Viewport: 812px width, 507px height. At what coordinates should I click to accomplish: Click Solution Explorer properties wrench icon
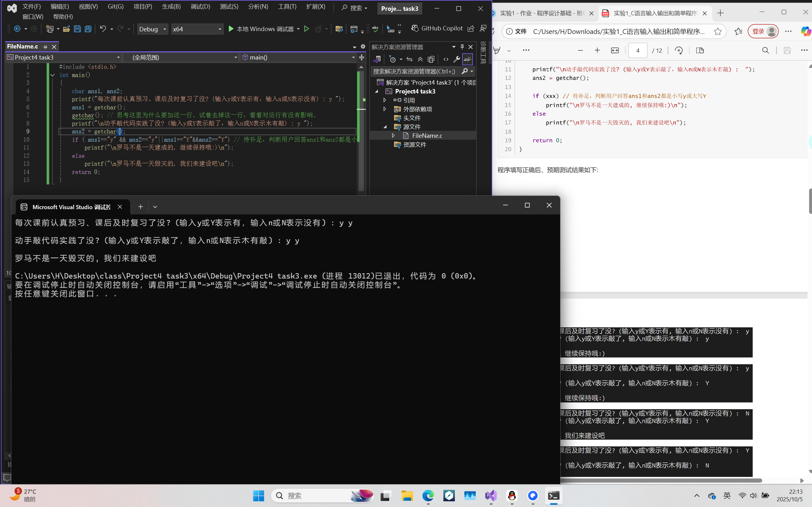pos(456,59)
